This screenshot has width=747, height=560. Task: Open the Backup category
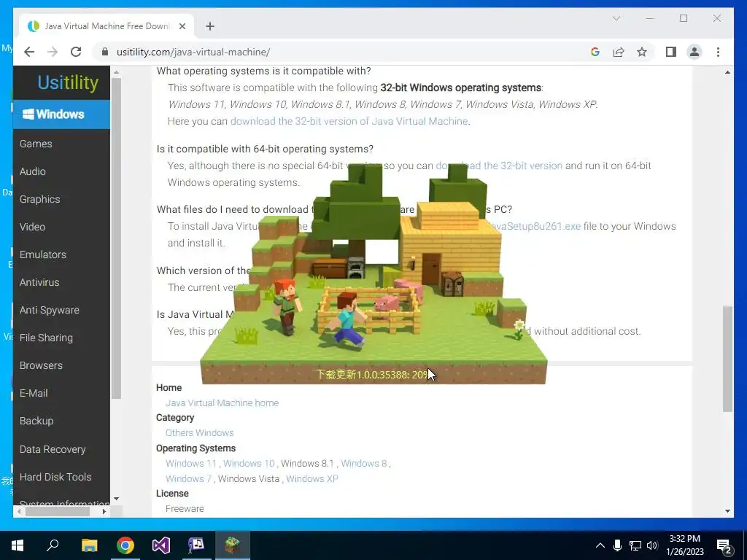tap(36, 421)
